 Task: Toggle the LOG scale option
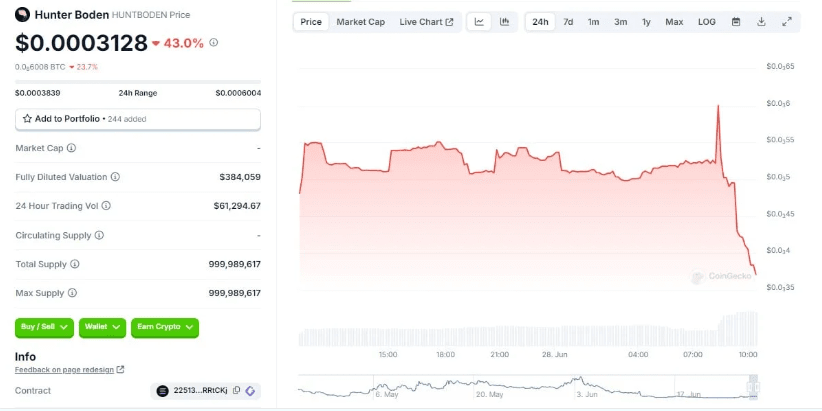pos(706,22)
